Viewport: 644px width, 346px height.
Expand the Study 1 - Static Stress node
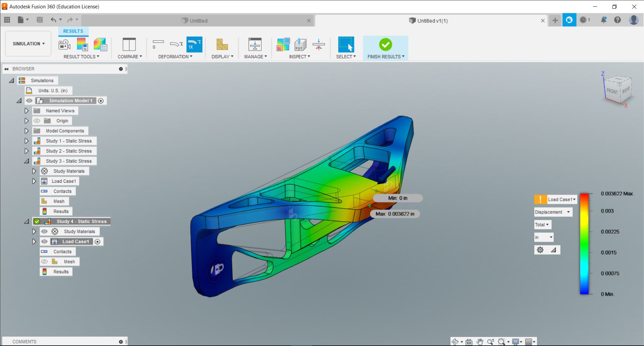coord(26,141)
